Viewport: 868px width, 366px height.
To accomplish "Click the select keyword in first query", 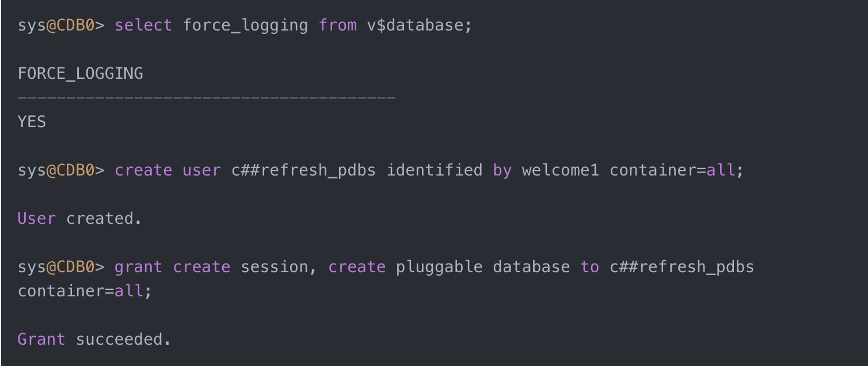I will (143, 26).
